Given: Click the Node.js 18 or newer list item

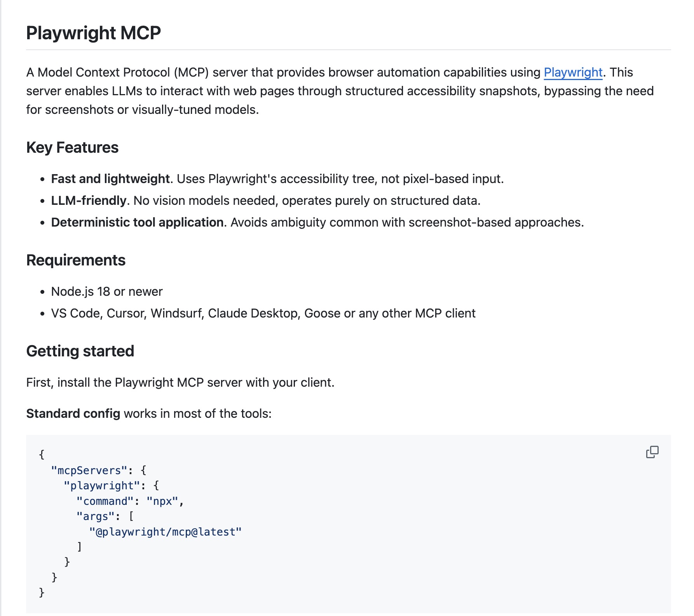Looking at the screenshot, I should pyautogui.click(x=106, y=291).
